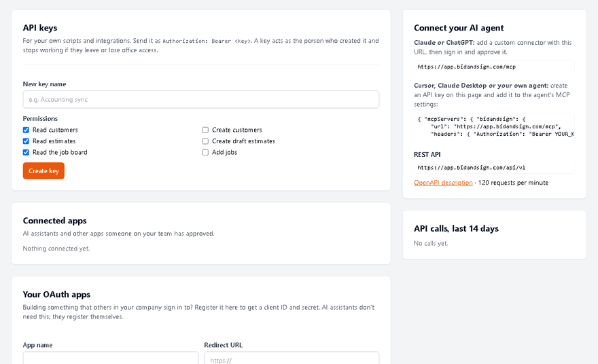The image size is (598, 364).
Task: Click the Your OAuth apps heading
Action: [56, 294]
